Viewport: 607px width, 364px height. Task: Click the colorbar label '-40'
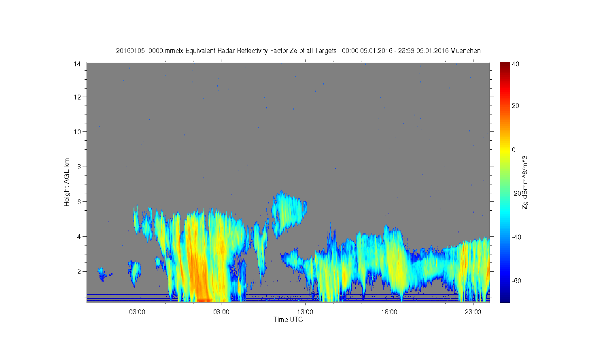[x=516, y=237]
